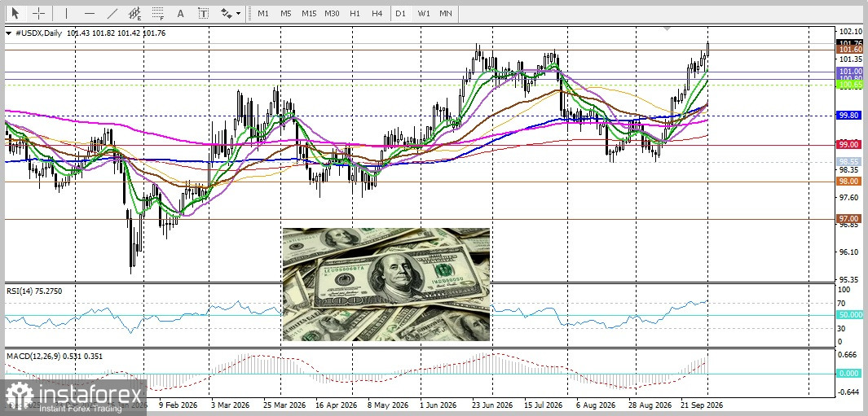
Task: Click OHLC values 101.43 101.82 101.42 101.76
Action: (x=116, y=33)
